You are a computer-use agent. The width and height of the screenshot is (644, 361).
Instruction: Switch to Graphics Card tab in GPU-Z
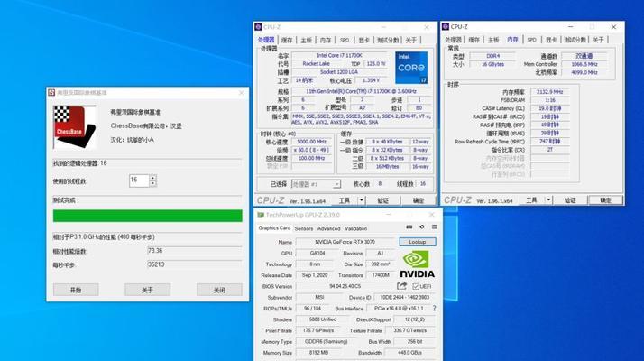[x=274, y=227]
